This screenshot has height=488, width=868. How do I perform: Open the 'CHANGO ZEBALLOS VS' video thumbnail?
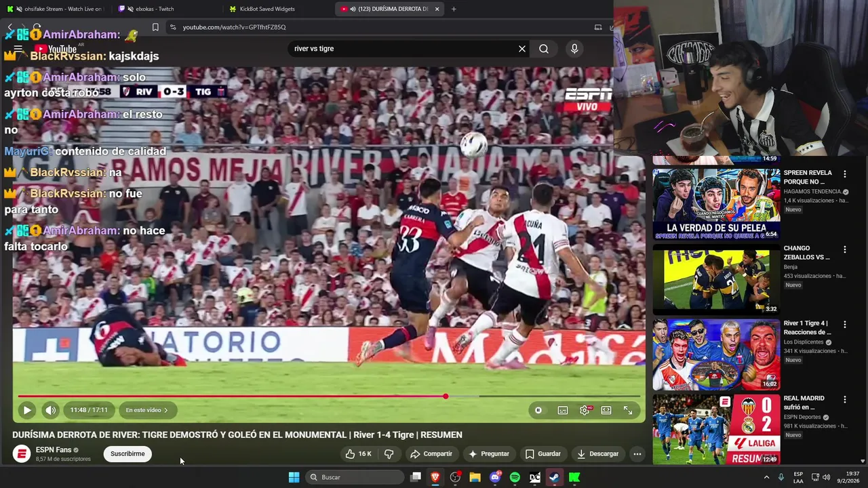pos(716,279)
